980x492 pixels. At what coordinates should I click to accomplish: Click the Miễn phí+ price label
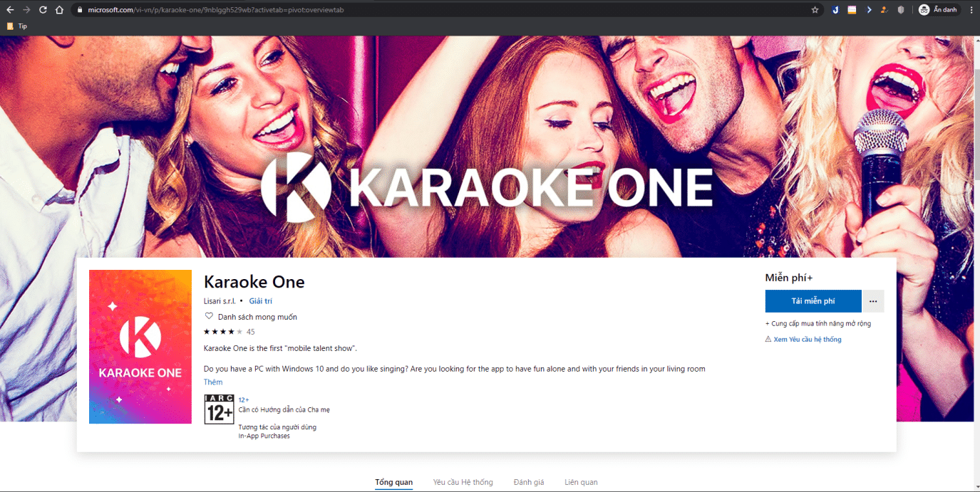point(789,278)
